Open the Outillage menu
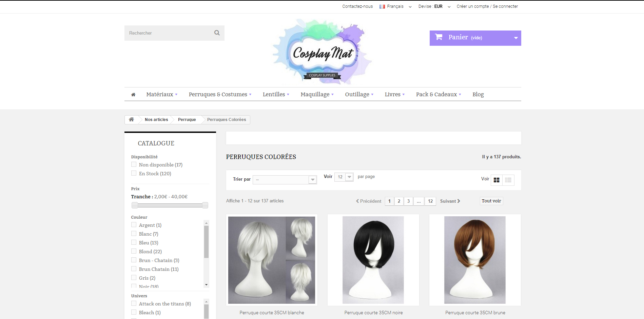 tap(359, 94)
